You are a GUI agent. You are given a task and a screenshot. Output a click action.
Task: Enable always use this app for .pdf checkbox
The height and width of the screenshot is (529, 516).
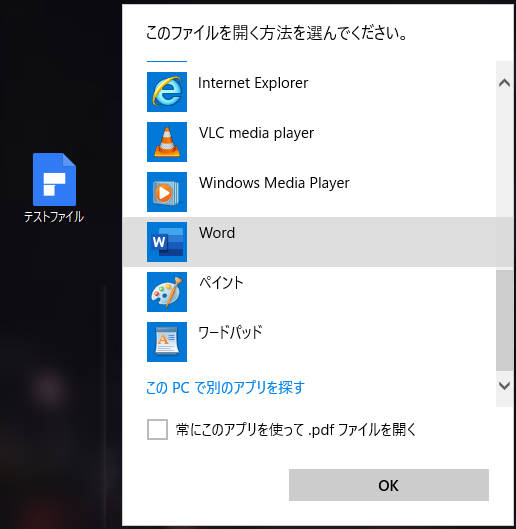click(157, 429)
